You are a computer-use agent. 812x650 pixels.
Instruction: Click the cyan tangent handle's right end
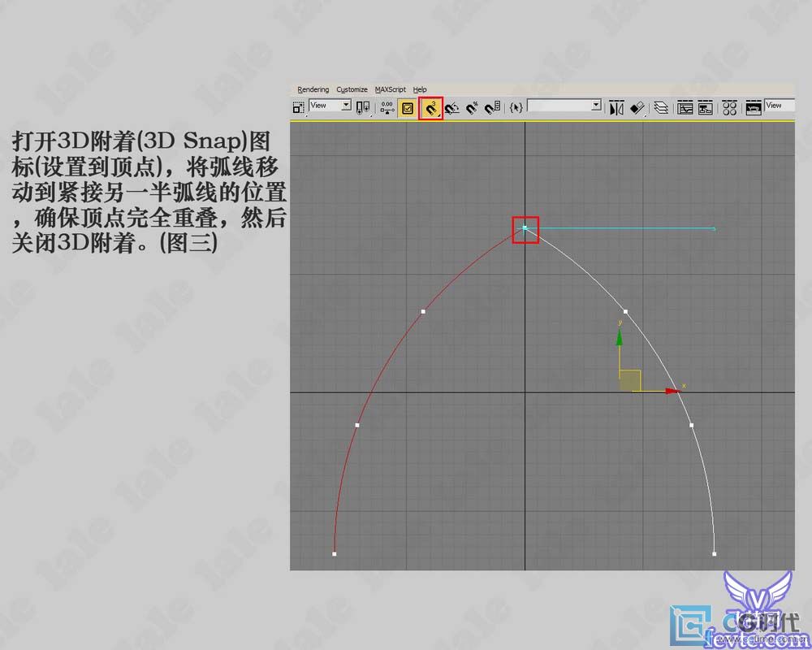[x=714, y=228]
